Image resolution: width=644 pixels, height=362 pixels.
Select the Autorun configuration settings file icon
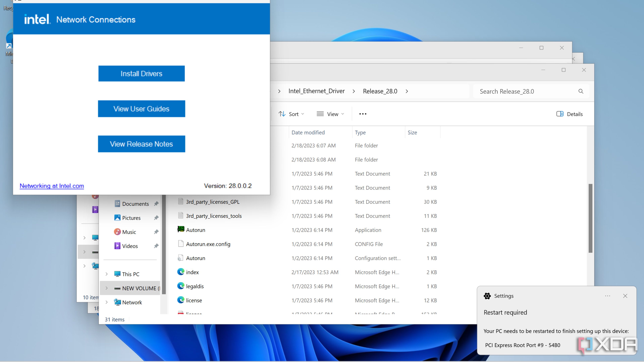(180, 258)
